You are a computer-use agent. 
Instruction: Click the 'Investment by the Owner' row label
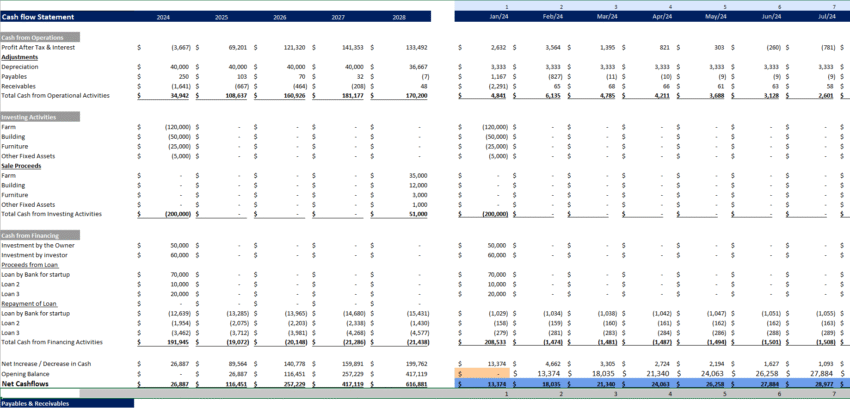click(x=39, y=245)
